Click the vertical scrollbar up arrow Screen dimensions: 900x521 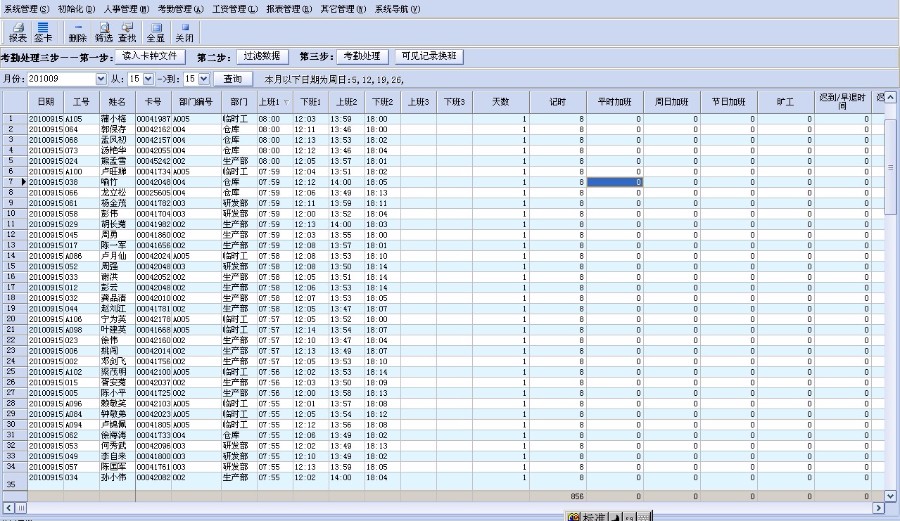(890, 97)
